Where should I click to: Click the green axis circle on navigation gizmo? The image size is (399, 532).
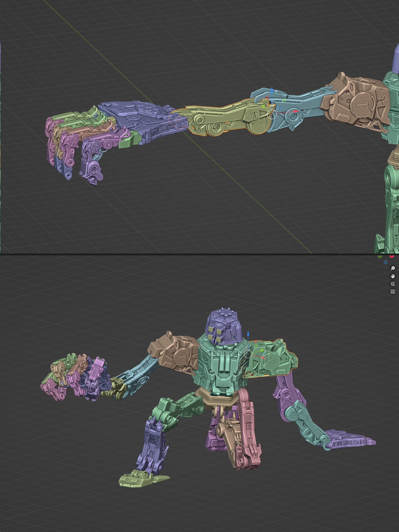(380, 256)
